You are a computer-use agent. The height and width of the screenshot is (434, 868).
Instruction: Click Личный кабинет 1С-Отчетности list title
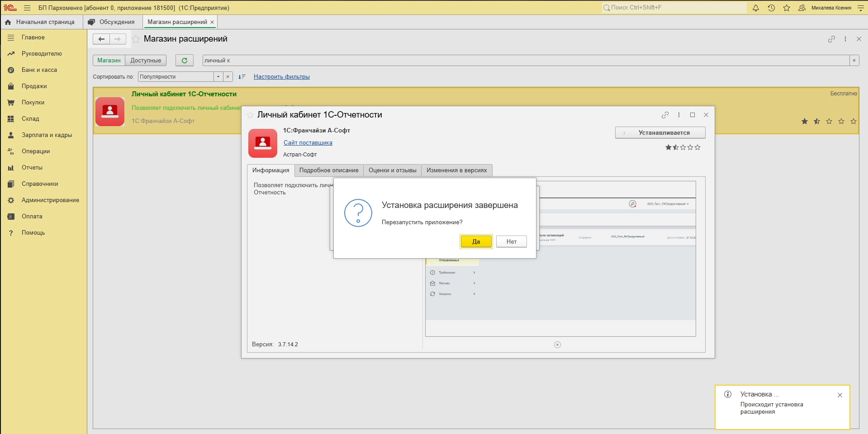(x=184, y=94)
